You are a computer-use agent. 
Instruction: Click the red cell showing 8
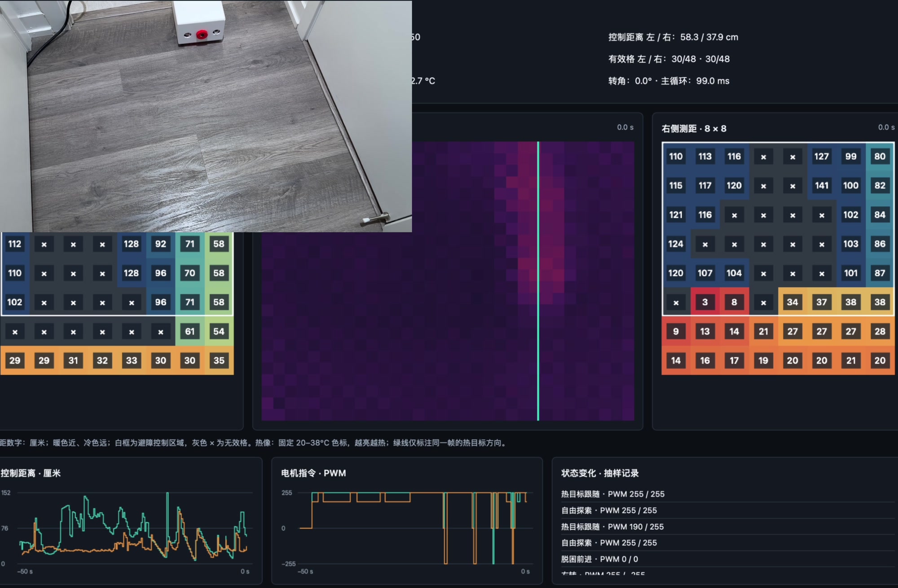tap(734, 302)
